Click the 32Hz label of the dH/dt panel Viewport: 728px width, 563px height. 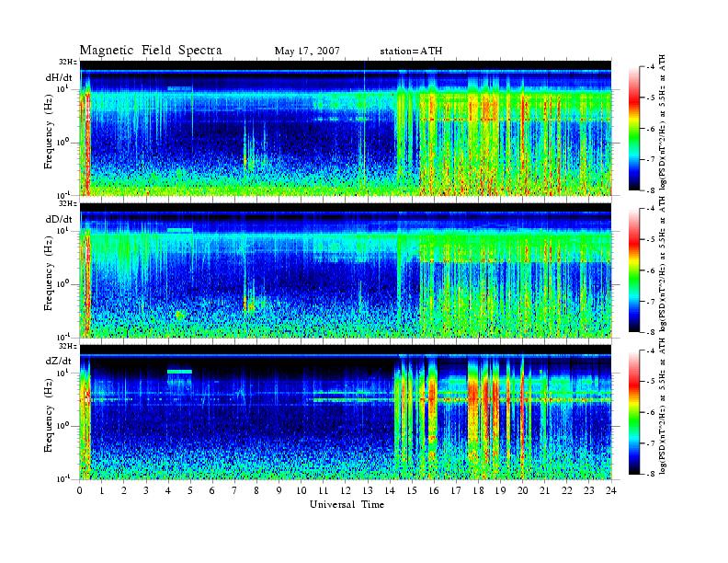click(68, 62)
